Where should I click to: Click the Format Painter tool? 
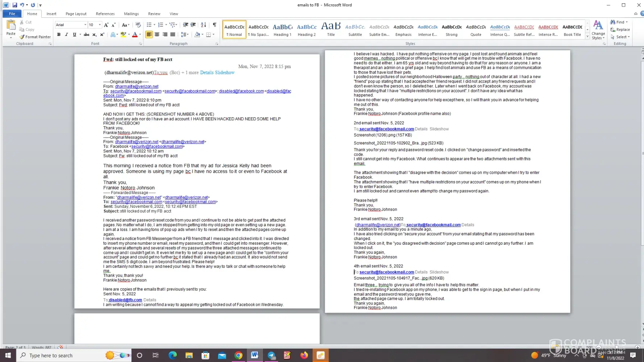pos(35,37)
